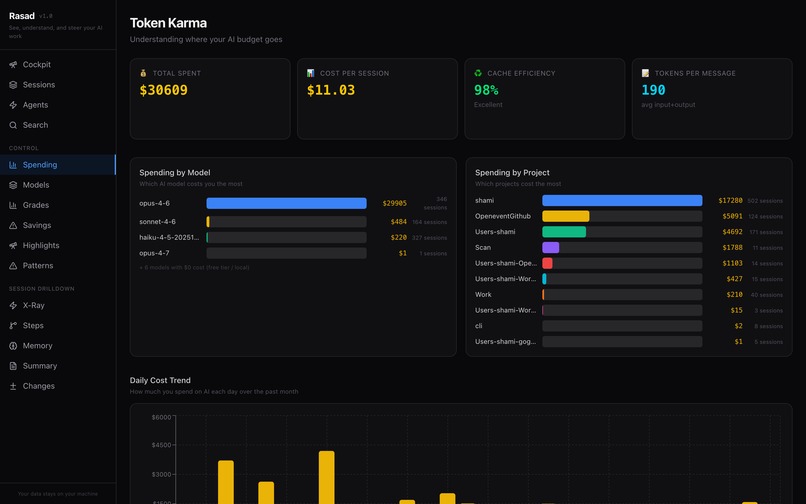Click the red Users-shami-Ope... project bar
806x504 pixels.
[547, 263]
